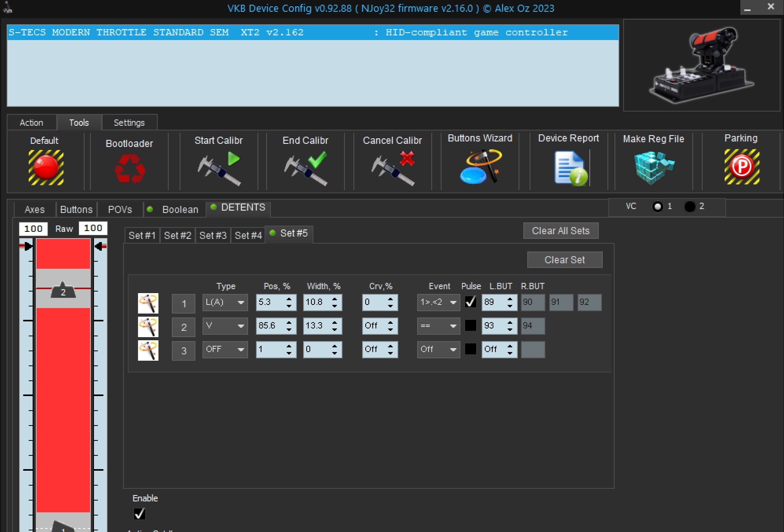This screenshot has width=784, height=532.
Task: Select the S-TECS MODERN THROTTLE device entry
Action: 313,32
